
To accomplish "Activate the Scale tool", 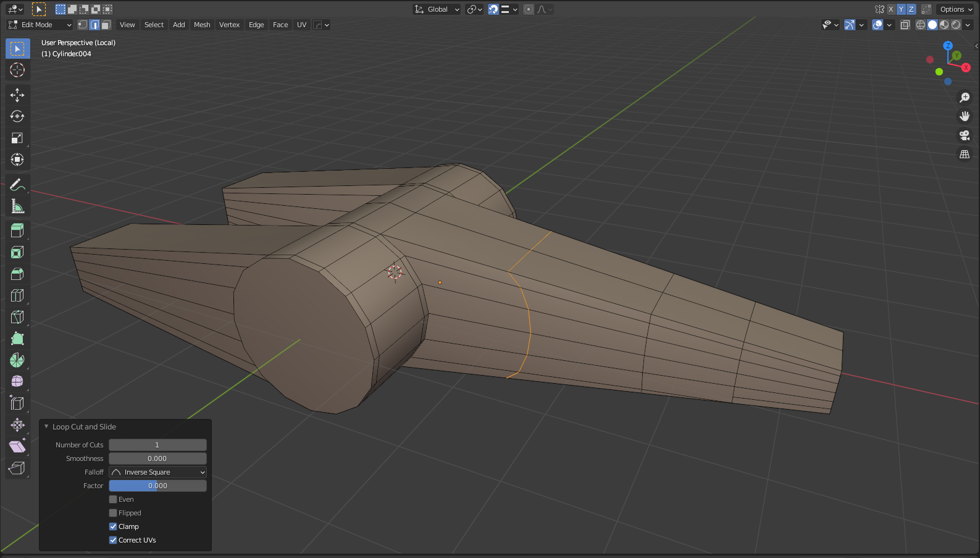I will 17,138.
